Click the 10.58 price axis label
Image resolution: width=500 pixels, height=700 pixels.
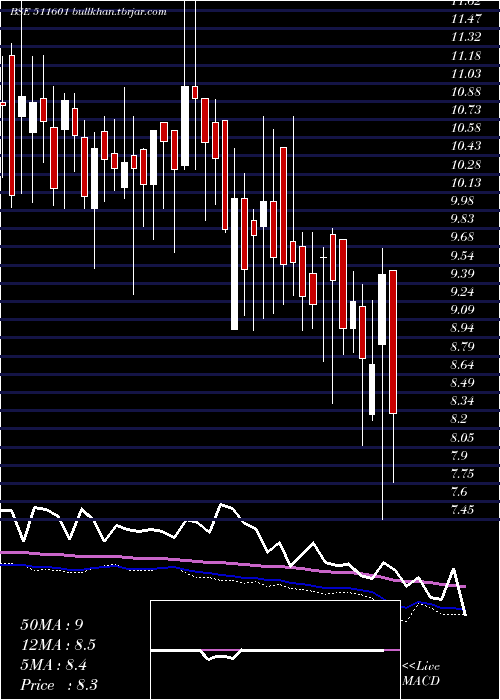[466, 128]
